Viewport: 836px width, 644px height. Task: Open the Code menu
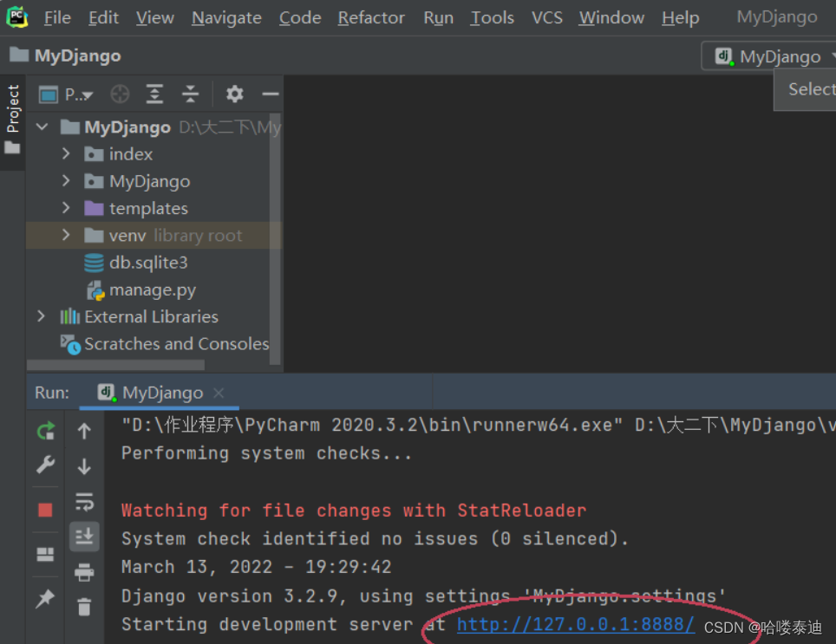[x=300, y=17]
